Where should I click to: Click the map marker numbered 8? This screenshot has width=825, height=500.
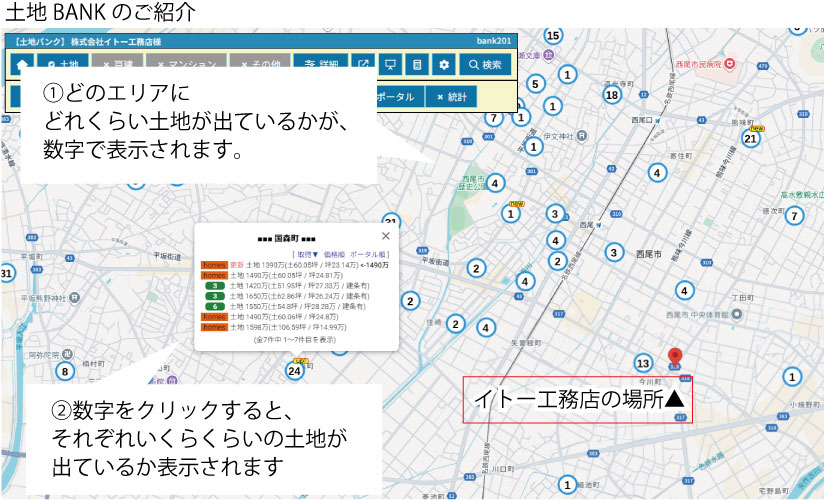(65, 371)
